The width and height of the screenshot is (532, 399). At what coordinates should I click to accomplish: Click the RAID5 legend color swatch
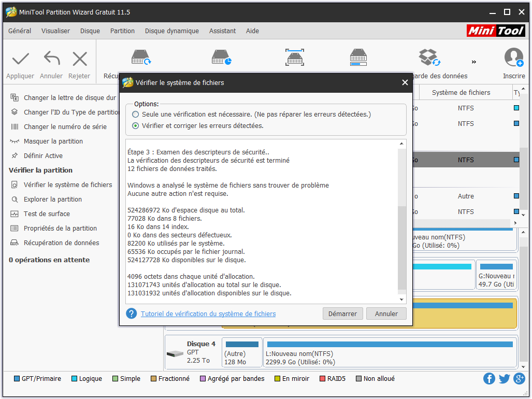coord(322,379)
